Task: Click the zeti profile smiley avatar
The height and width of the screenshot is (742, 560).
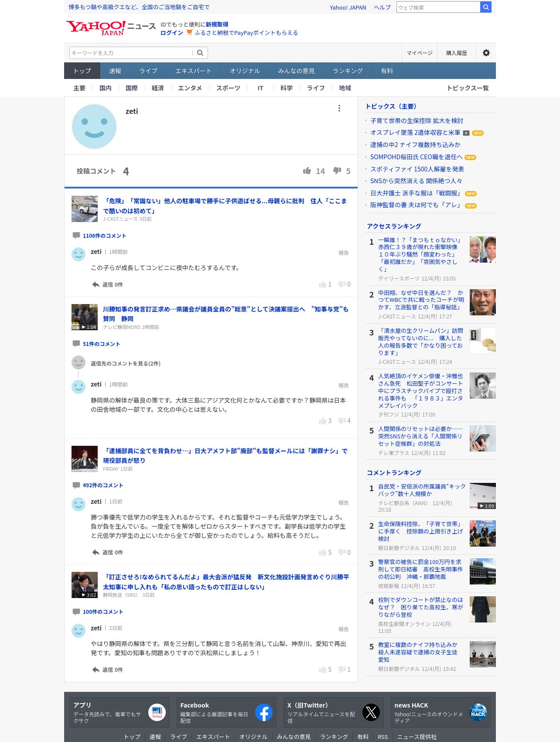Action: click(94, 127)
